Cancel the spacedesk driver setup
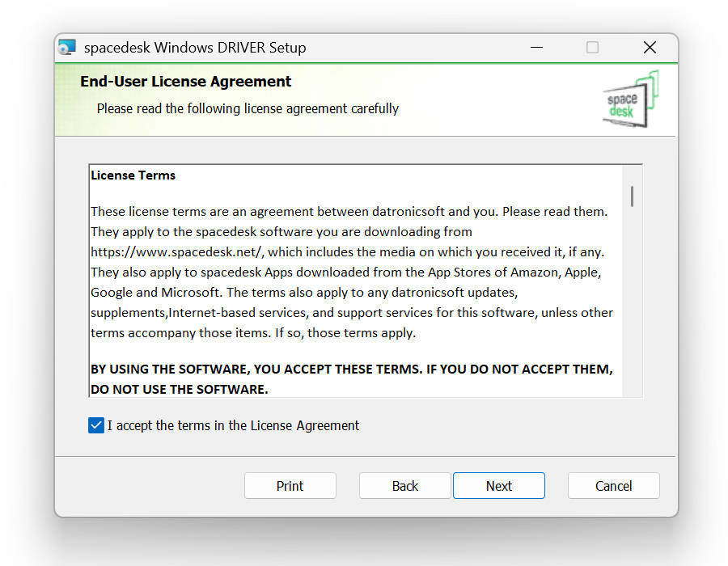Image resolution: width=728 pixels, height=566 pixels. [613, 486]
